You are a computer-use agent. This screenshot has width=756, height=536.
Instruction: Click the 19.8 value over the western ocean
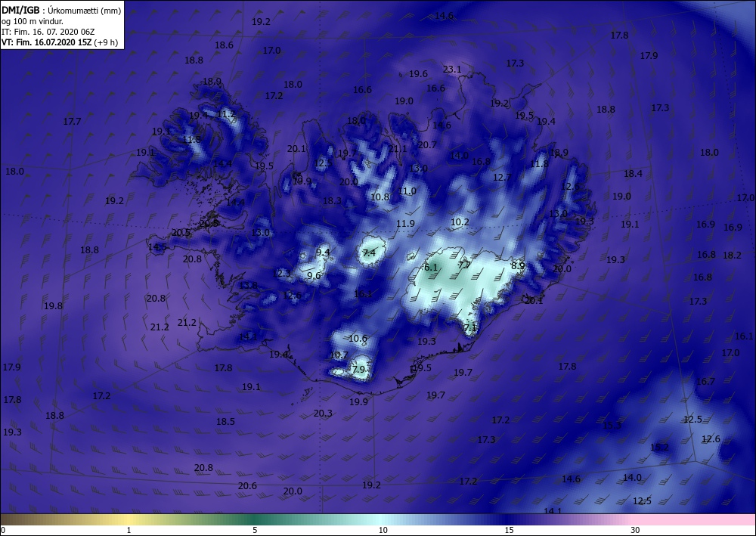[x=53, y=306]
